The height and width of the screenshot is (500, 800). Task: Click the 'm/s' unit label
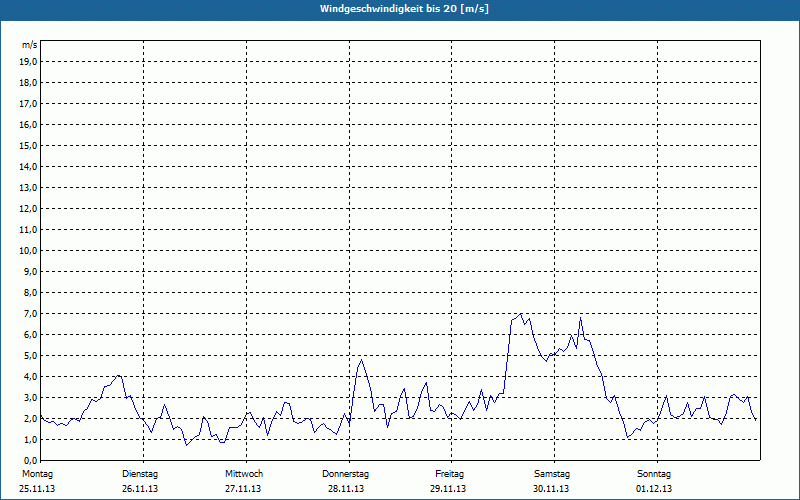coord(30,45)
